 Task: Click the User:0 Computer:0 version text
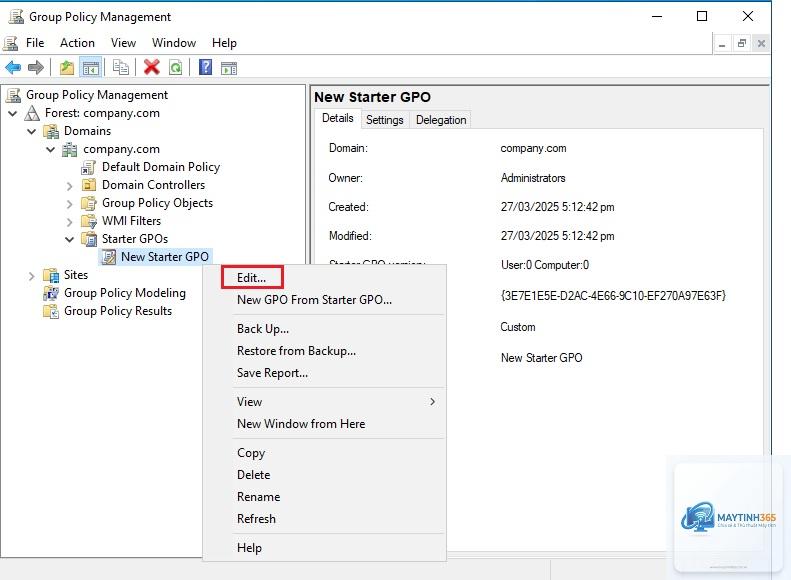click(x=545, y=265)
